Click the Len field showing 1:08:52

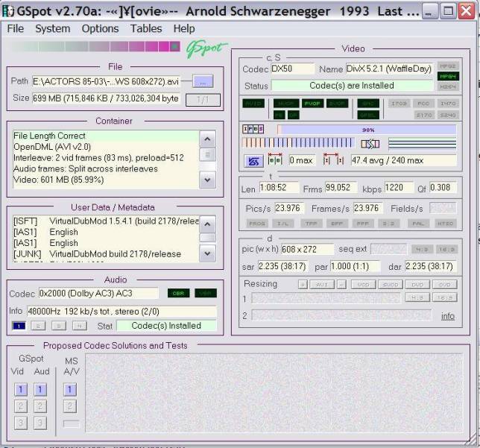[279, 187]
